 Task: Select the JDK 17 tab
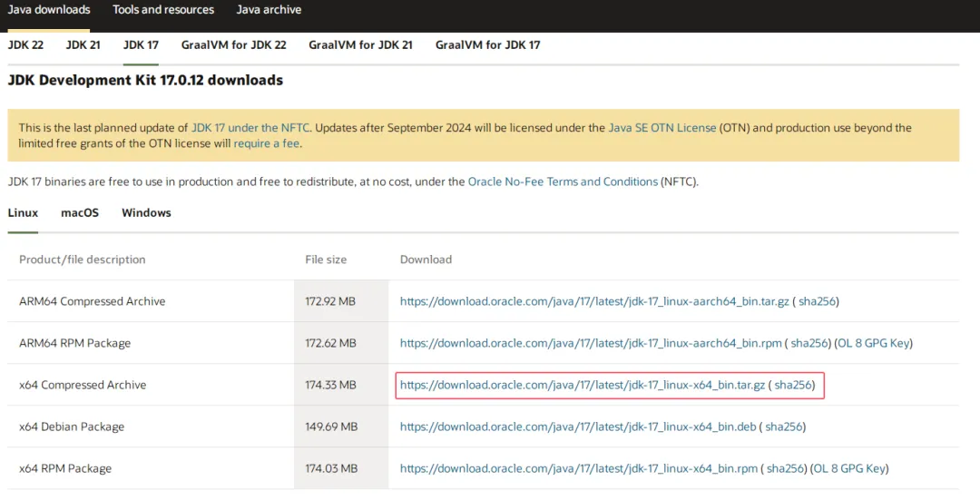tap(141, 45)
